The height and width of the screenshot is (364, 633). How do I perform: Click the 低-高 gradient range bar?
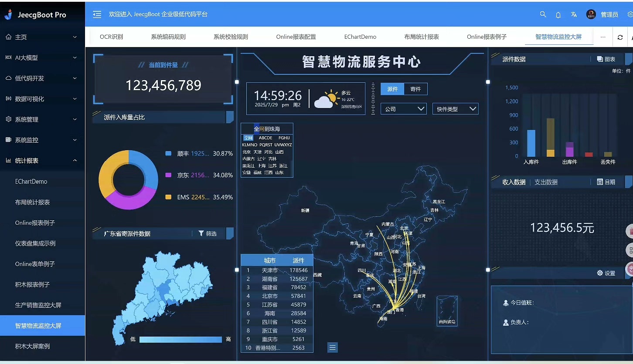coord(180,340)
